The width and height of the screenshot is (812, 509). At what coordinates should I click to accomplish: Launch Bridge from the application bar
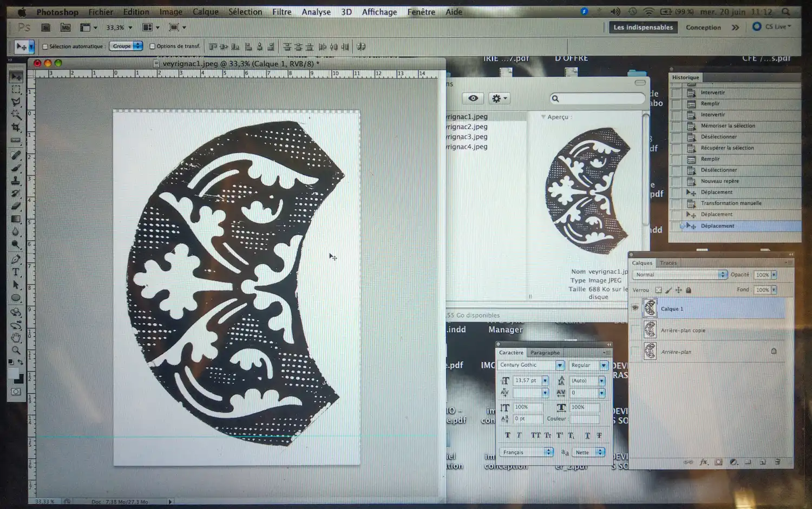point(46,28)
